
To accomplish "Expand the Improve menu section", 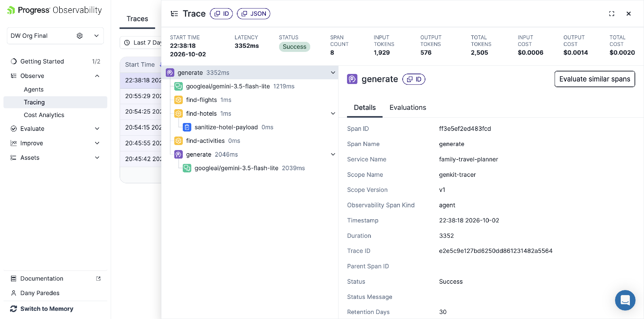I will [x=97, y=143].
